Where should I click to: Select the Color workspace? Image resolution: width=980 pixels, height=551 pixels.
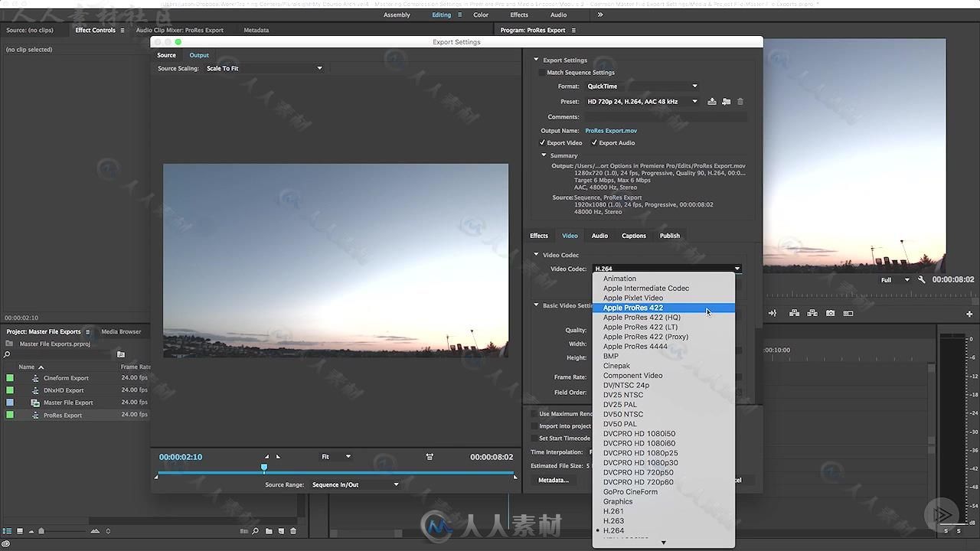481,15
